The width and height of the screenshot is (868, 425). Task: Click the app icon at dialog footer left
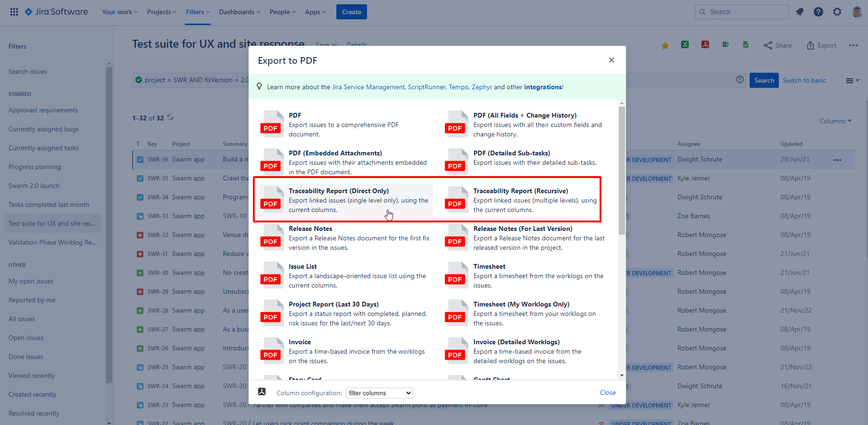[262, 391]
